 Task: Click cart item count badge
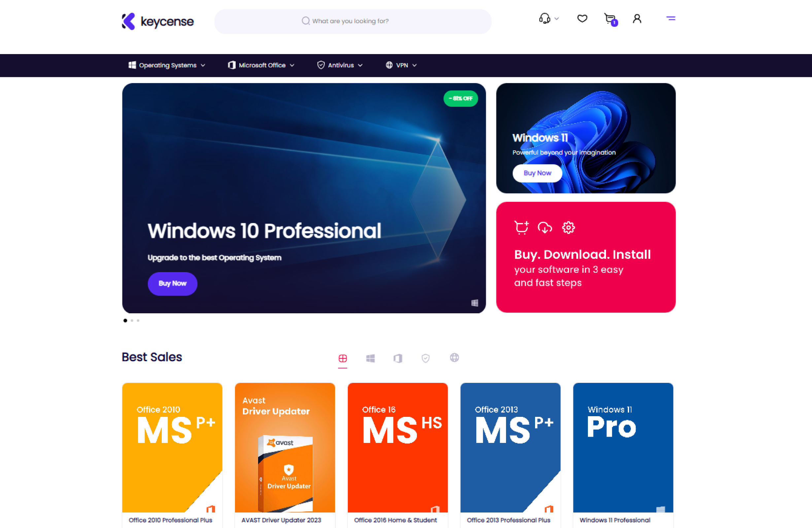pos(615,23)
